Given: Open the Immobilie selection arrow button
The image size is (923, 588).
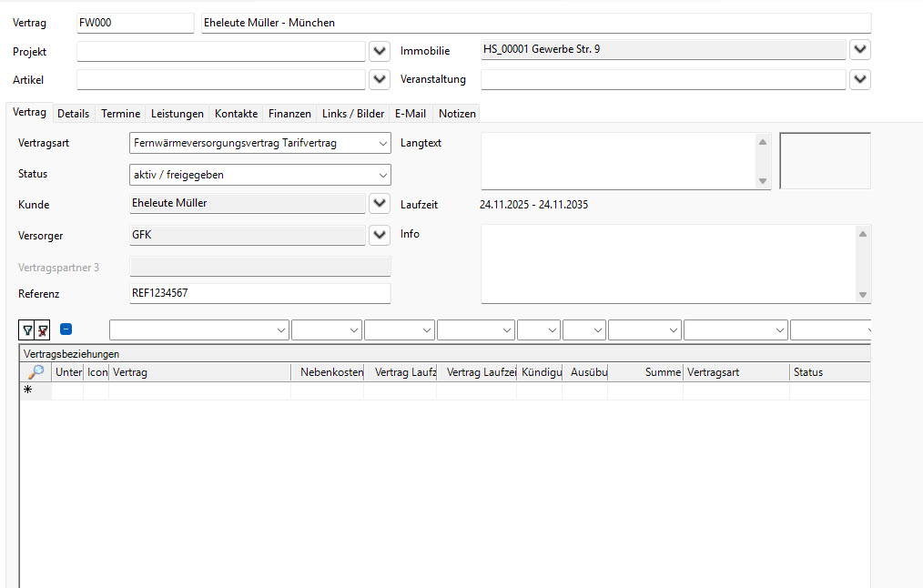Looking at the screenshot, I should point(860,50).
